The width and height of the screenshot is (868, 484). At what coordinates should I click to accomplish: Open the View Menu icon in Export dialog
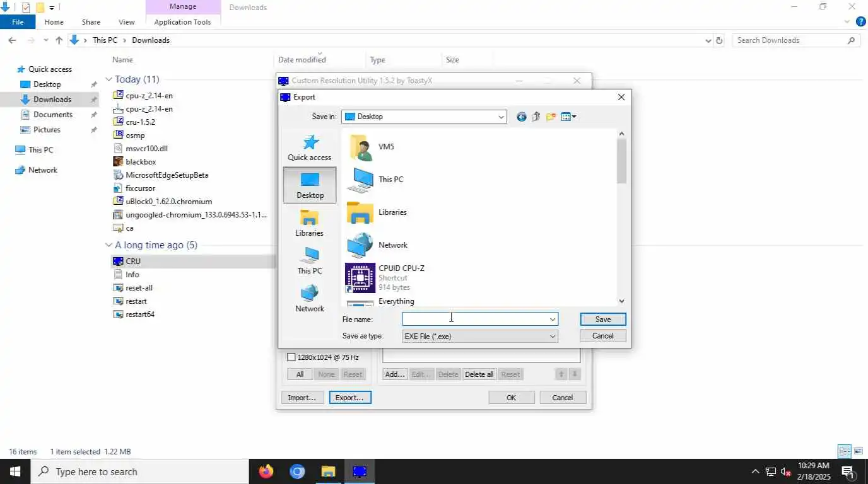(568, 117)
